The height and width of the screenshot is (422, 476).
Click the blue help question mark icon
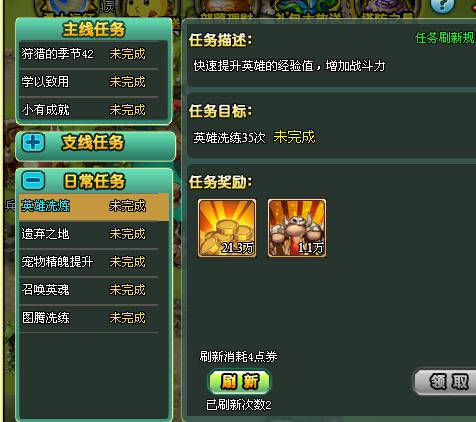pos(442,6)
